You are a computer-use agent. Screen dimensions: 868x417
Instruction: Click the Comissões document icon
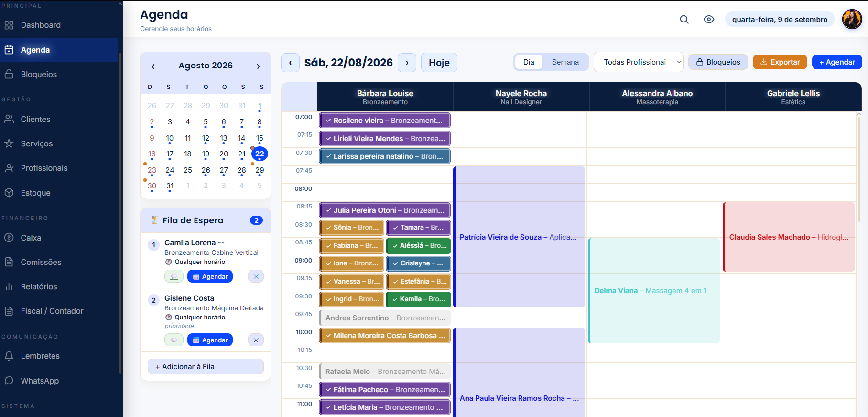click(x=9, y=262)
